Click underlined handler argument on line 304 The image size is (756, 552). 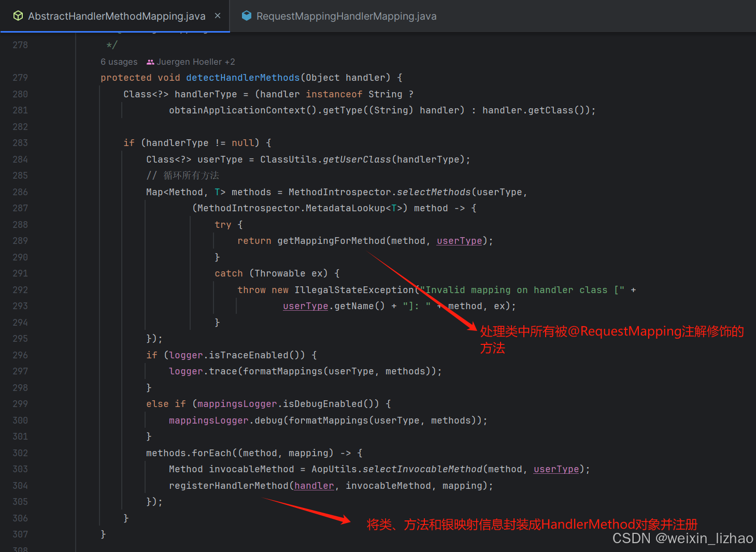click(314, 486)
